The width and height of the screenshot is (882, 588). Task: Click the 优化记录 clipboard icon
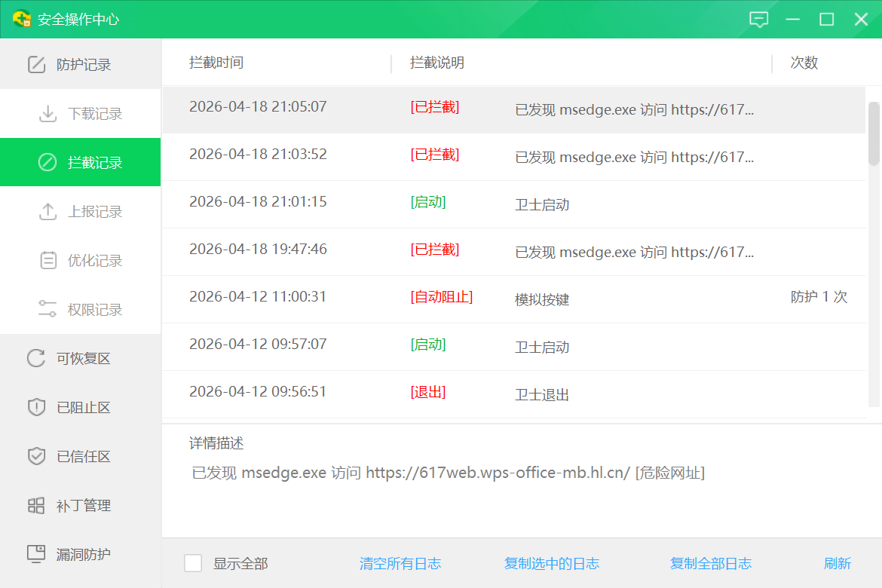(x=47, y=261)
